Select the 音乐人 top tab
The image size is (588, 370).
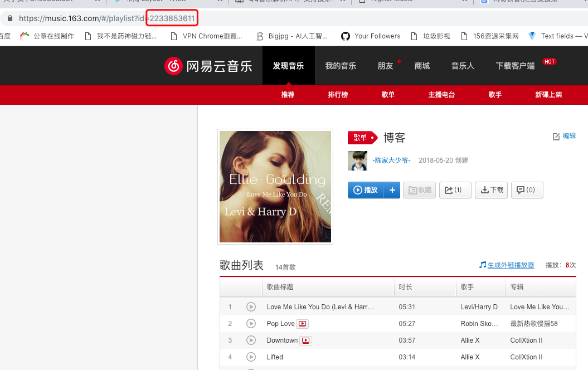tap(463, 66)
